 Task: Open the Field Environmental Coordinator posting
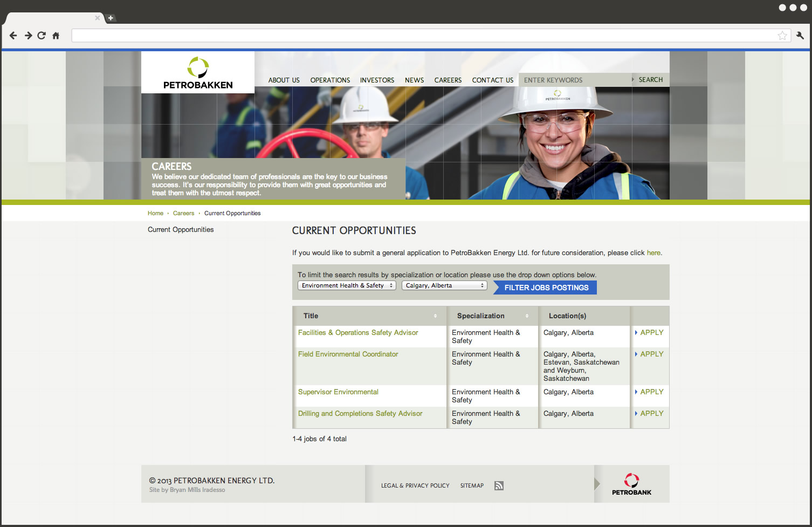pos(348,354)
